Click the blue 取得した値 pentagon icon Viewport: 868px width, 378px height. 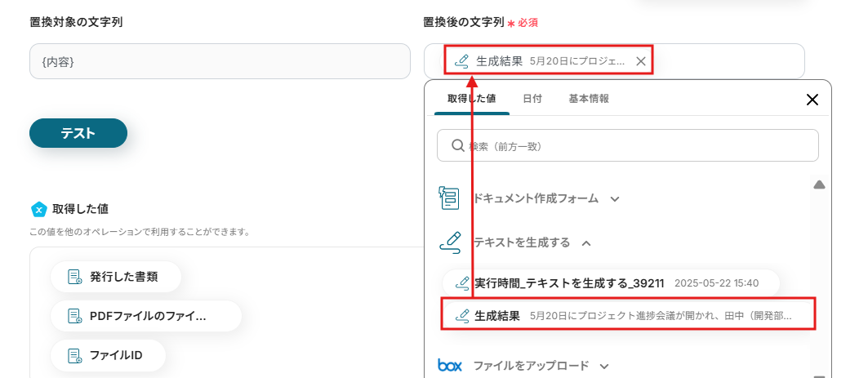38,209
